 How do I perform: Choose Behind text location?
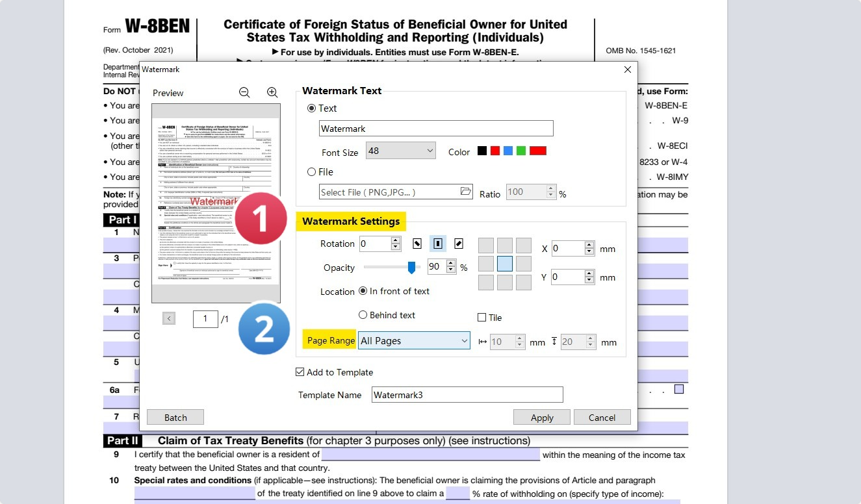pos(363,315)
